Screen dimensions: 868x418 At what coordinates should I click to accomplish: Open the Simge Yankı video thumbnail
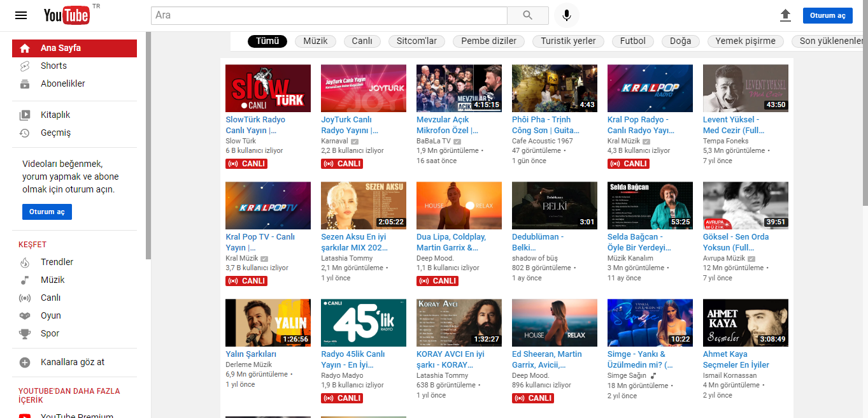650,323
